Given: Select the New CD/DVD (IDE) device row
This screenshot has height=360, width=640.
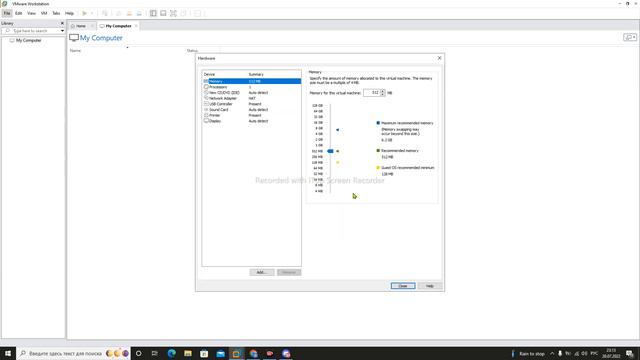Looking at the screenshot, I should pos(252,93).
